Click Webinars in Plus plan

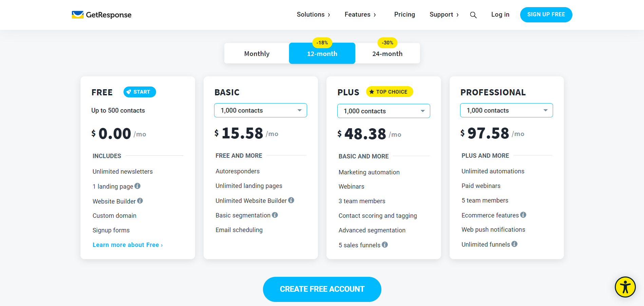click(x=351, y=187)
